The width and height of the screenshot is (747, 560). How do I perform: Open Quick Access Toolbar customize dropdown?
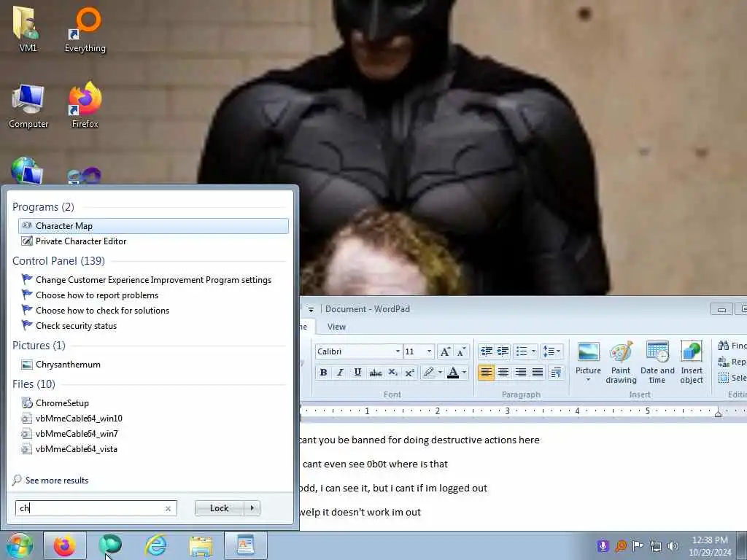pyautogui.click(x=311, y=309)
